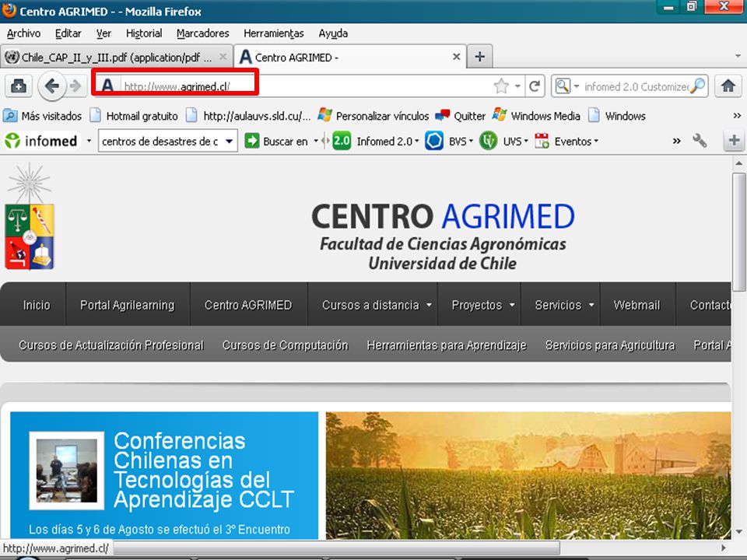Click Cursos de Computación link
The height and width of the screenshot is (560, 747).
286,345
